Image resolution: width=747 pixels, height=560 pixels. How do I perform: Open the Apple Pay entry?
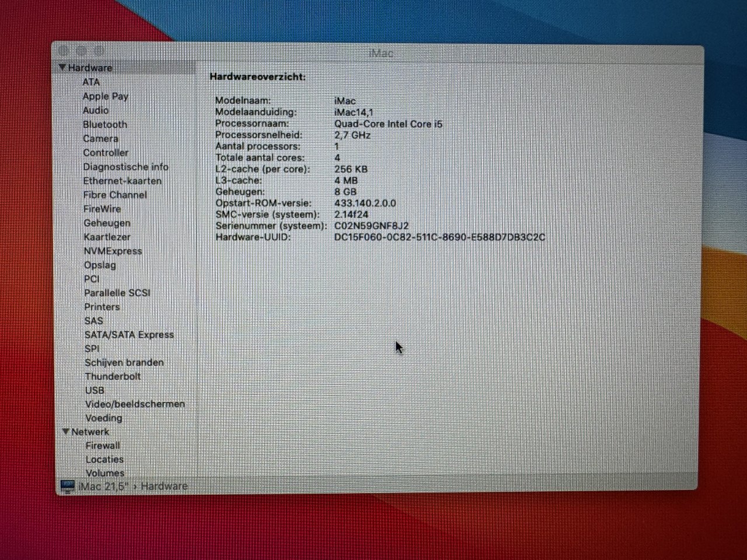pyautogui.click(x=105, y=96)
